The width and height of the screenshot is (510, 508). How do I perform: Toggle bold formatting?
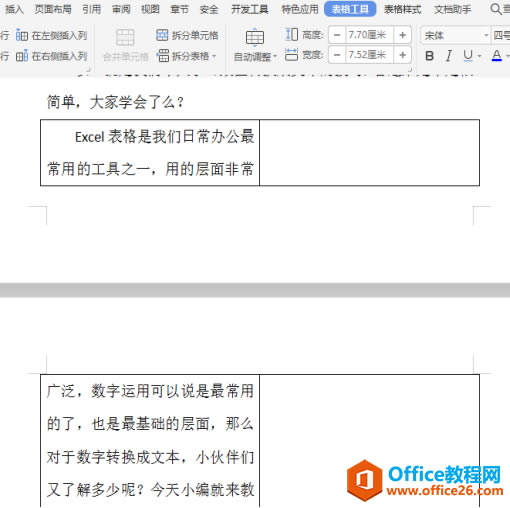tap(430, 56)
